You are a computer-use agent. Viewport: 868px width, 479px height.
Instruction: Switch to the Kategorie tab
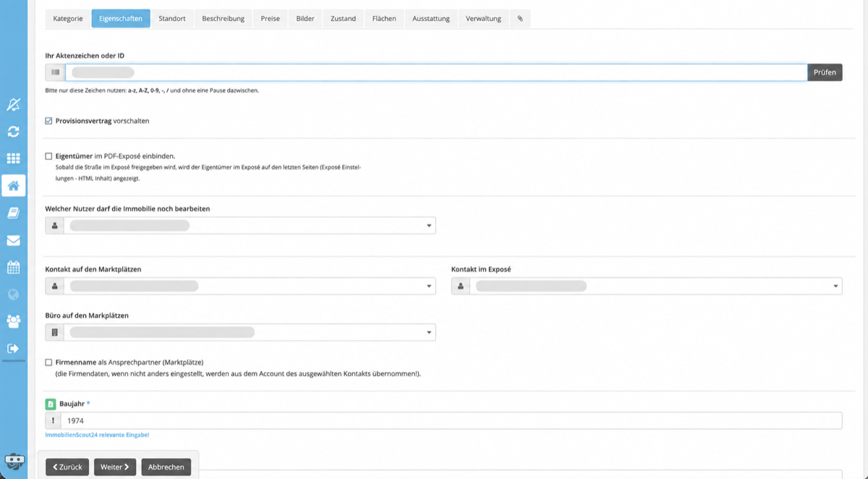(x=68, y=19)
